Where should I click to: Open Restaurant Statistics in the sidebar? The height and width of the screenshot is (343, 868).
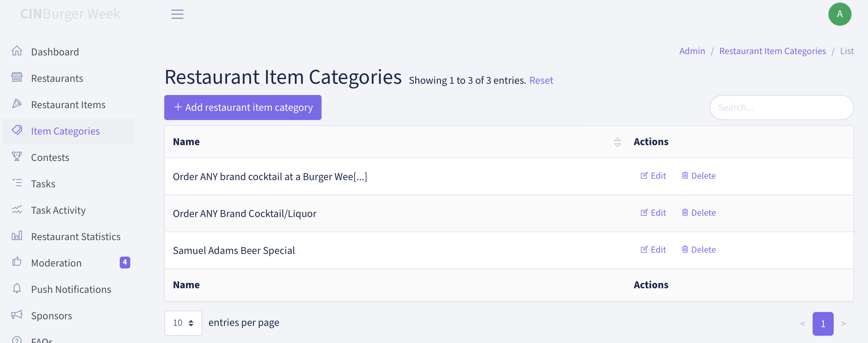[x=76, y=236]
